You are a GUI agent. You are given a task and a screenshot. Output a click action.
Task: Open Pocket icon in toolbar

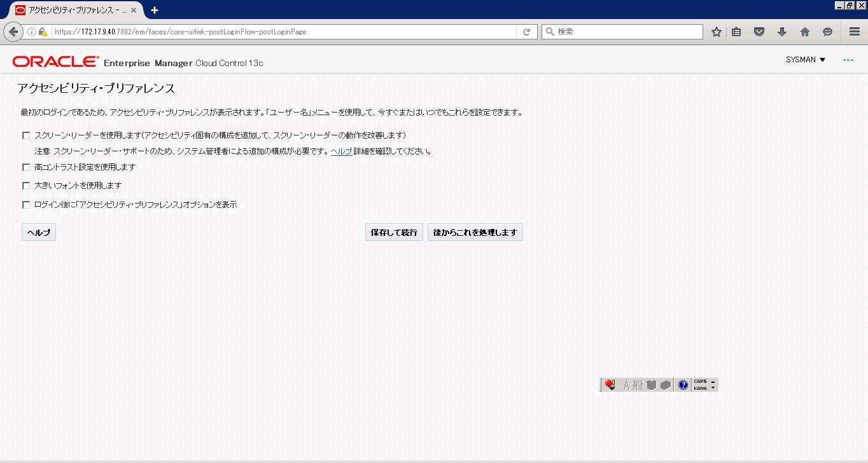click(759, 32)
